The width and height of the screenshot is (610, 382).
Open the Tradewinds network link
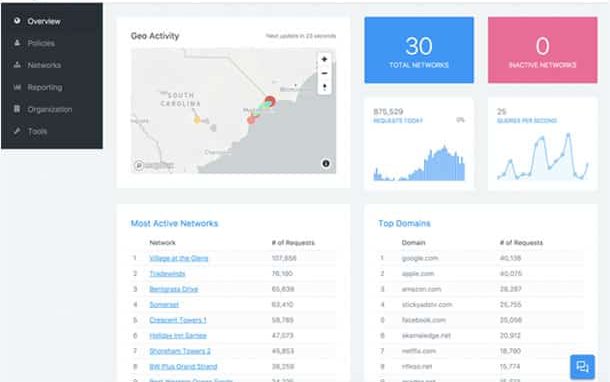[167, 274]
